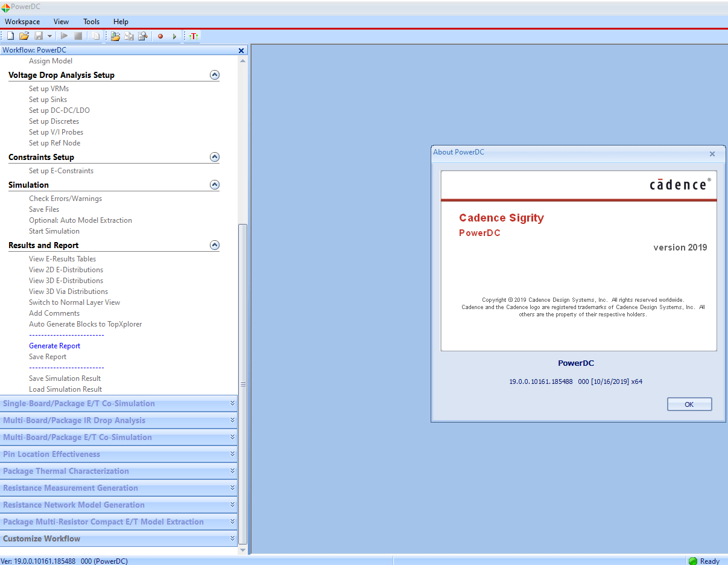This screenshot has height=565, width=728.
Task: Click Load Simulation Result
Action: point(65,389)
